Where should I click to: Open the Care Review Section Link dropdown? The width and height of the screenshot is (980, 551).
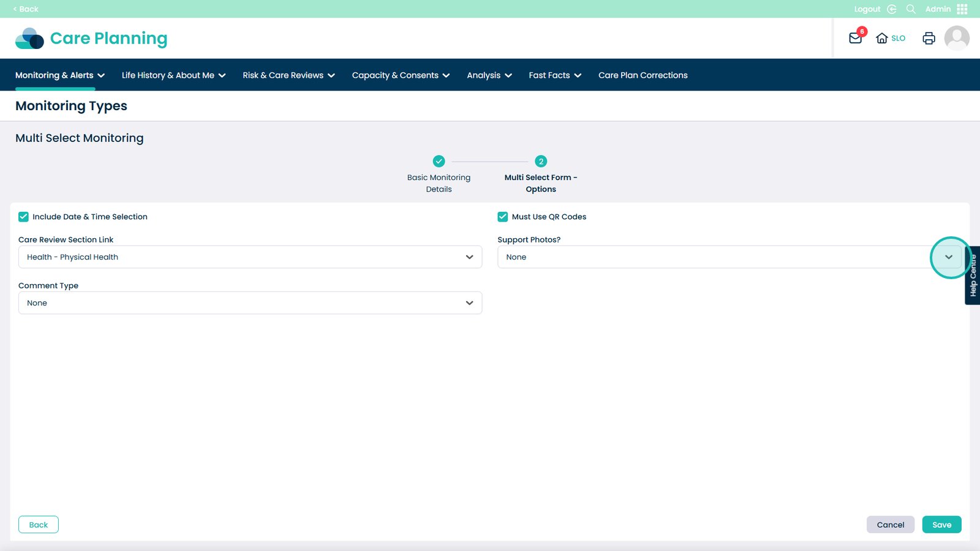250,257
